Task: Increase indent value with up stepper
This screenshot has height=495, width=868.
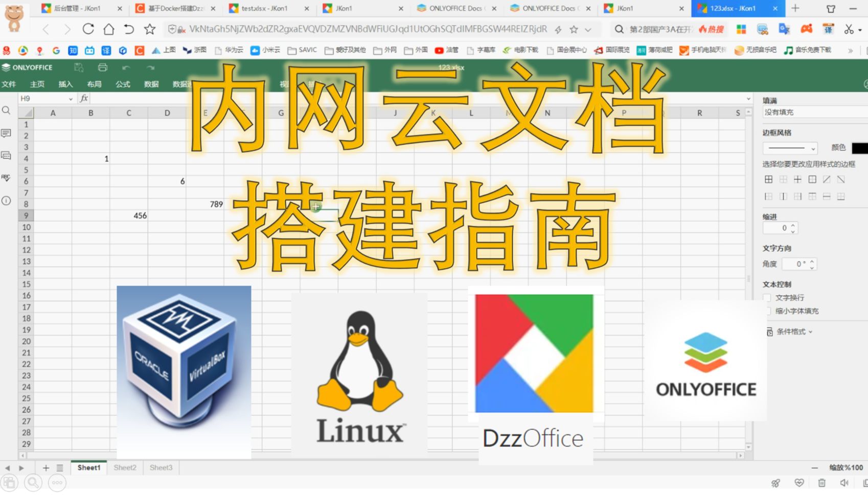Action: tap(793, 225)
